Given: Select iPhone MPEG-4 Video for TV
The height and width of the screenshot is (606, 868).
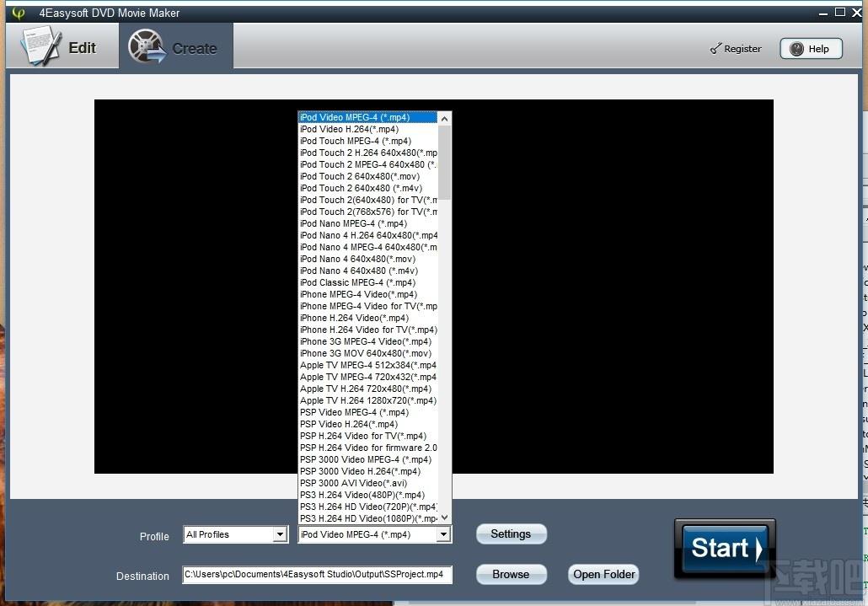Looking at the screenshot, I should click(368, 306).
